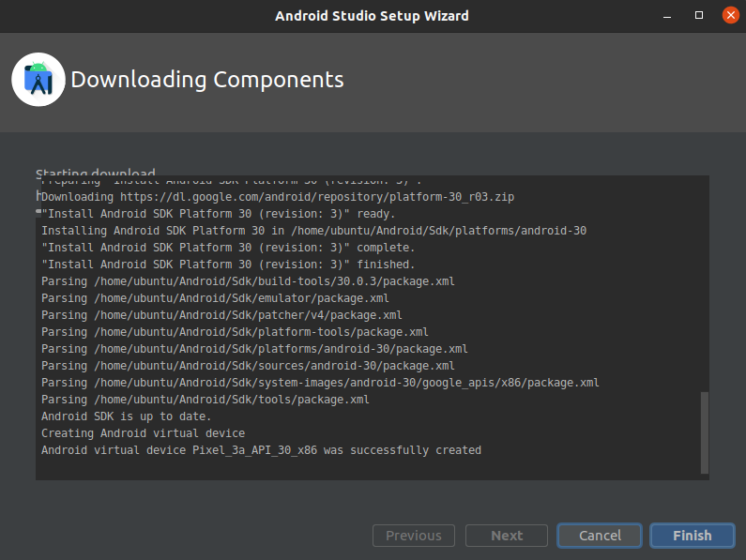
Task: Click the Finish button
Action: coord(693,536)
